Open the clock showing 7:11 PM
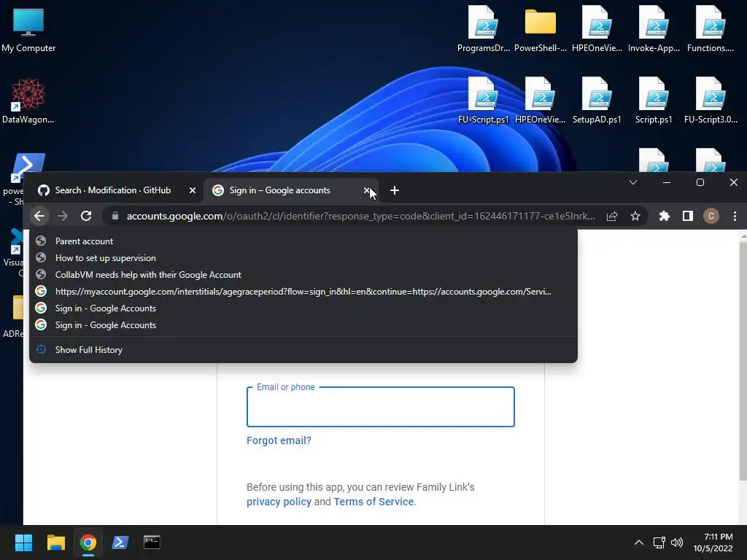 pyautogui.click(x=713, y=542)
